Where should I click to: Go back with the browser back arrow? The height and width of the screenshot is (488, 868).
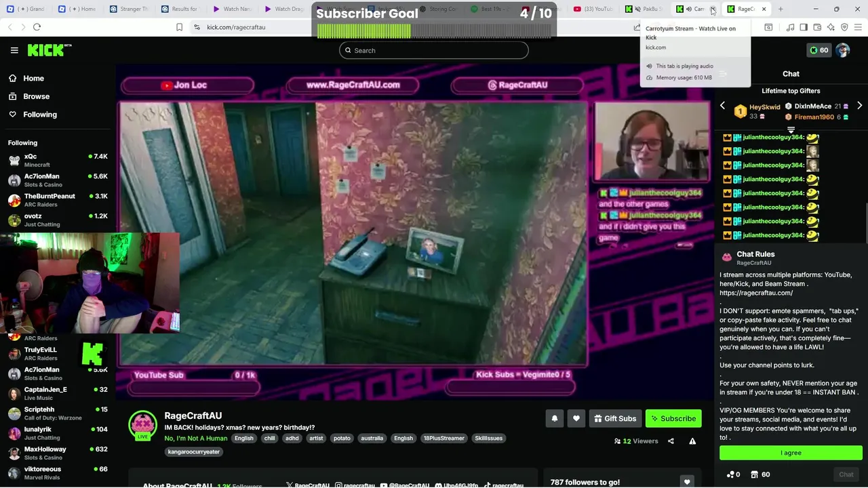(10, 27)
